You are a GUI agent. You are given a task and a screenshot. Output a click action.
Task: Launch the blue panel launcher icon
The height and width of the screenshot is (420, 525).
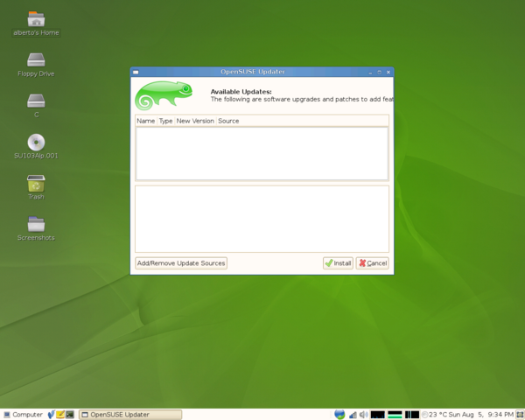click(x=52, y=415)
